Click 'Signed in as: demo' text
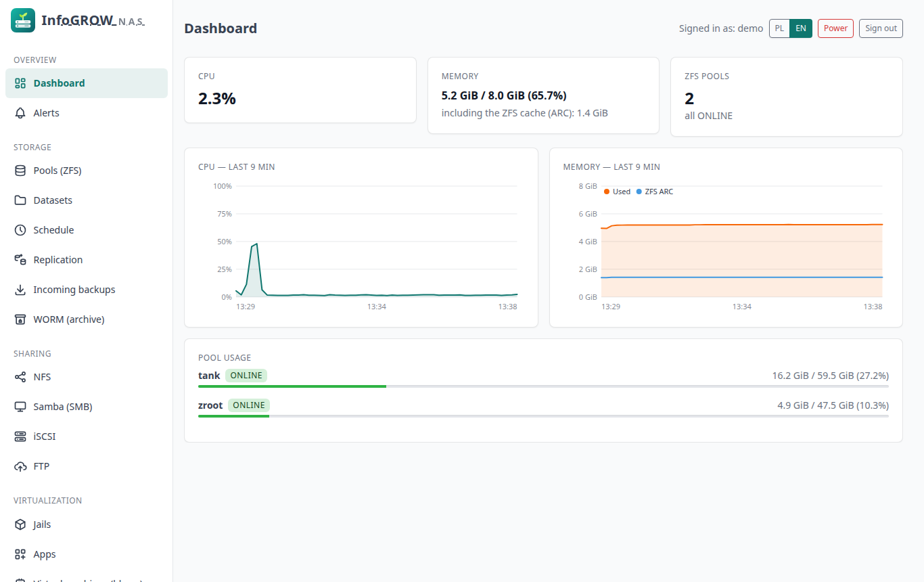 [x=721, y=28]
